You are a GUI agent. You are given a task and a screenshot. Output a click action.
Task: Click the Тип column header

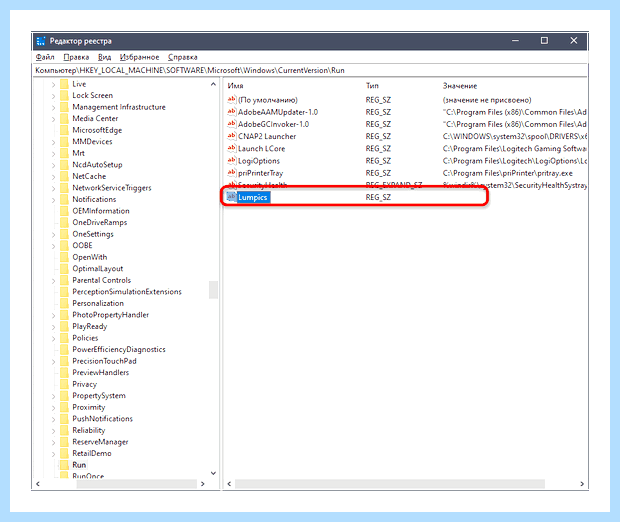pos(372,86)
